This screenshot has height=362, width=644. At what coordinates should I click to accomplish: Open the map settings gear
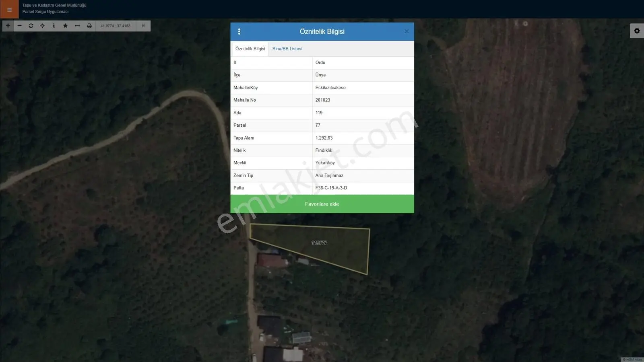pos(637,31)
